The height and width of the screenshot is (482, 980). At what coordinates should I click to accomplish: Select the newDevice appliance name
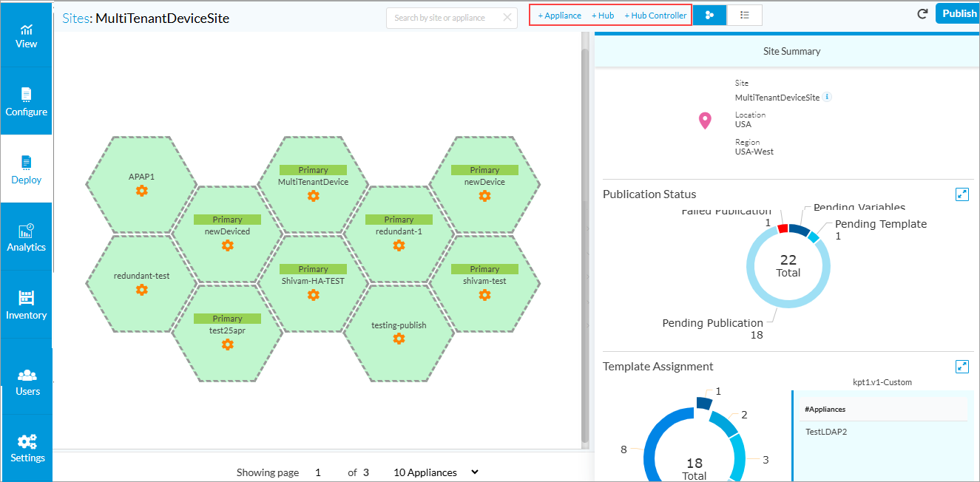click(x=484, y=182)
